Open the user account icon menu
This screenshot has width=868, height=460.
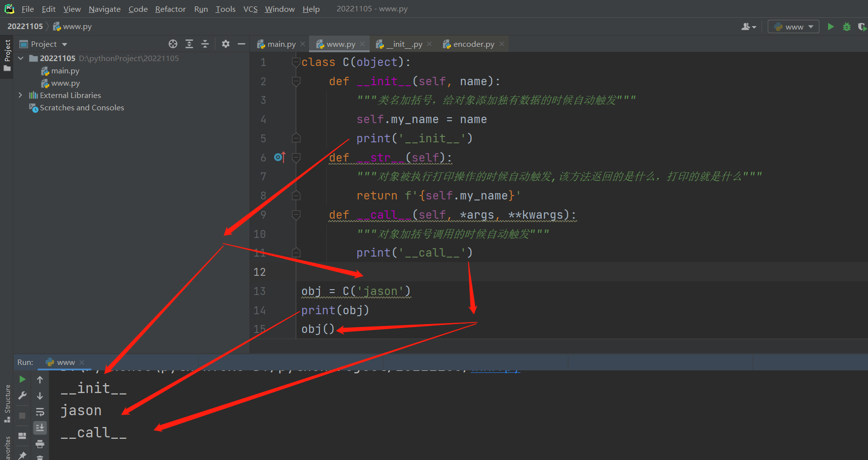coord(748,27)
